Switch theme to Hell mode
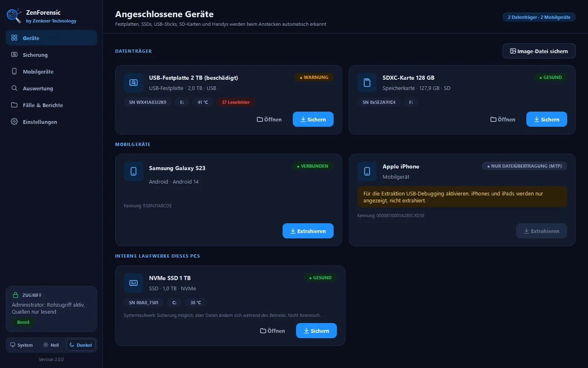The width and height of the screenshot is (588, 368). [x=51, y=345]
